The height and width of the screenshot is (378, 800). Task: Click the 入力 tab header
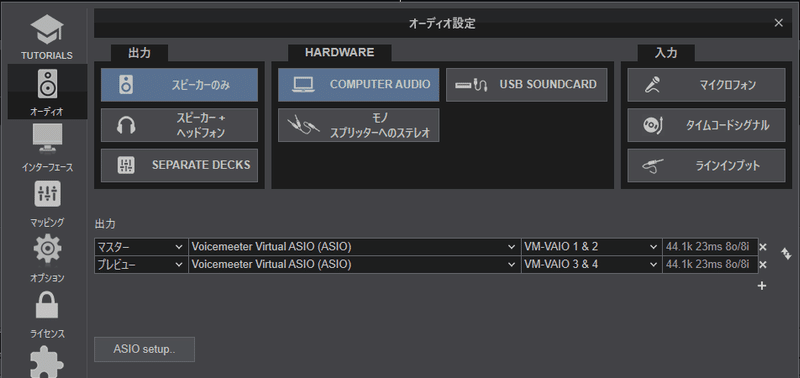click(666, 53)
